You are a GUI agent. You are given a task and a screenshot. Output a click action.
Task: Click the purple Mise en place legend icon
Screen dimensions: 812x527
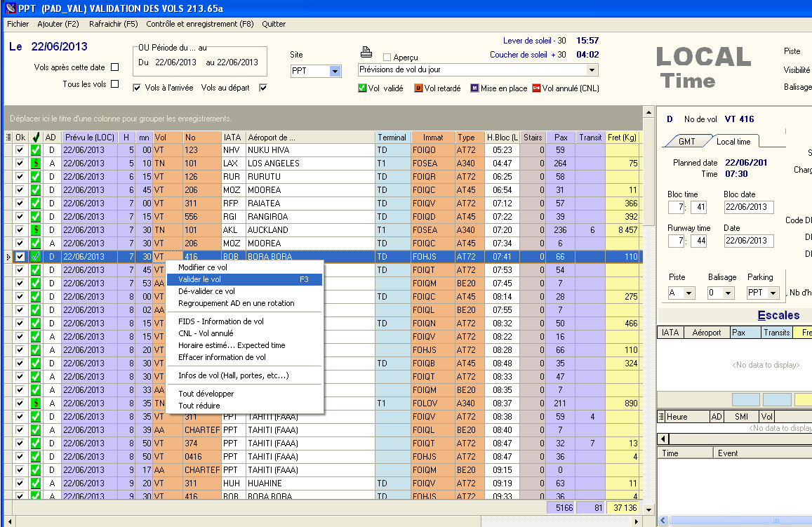pos(474,88)
